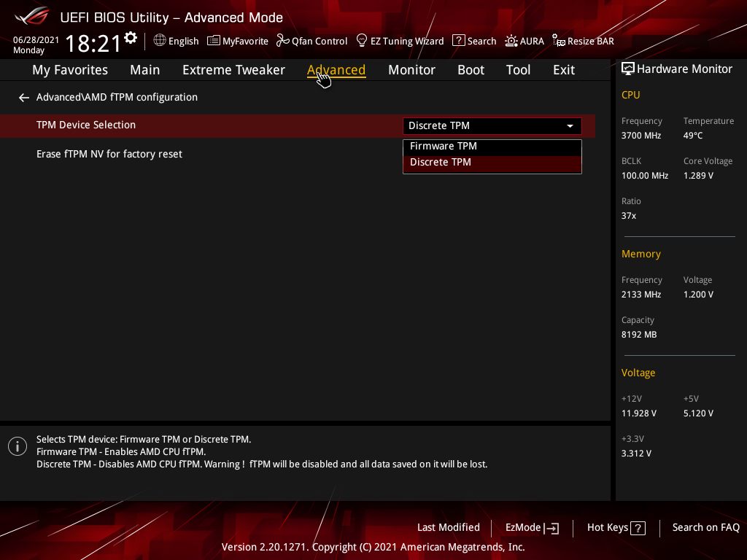Select Firmware TPM from the list
Screen dimensions: 747x560
444,146
